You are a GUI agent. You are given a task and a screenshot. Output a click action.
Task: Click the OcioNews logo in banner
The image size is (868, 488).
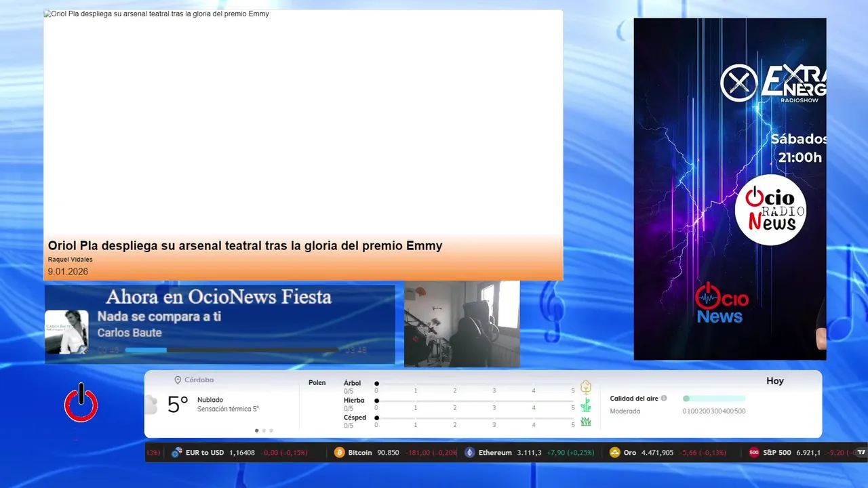tap(722, 303)
